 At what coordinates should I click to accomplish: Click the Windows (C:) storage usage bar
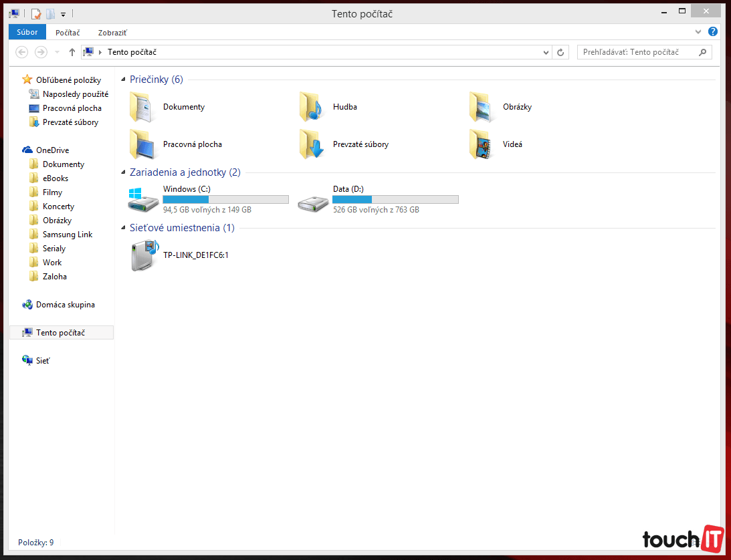(225, 199)
